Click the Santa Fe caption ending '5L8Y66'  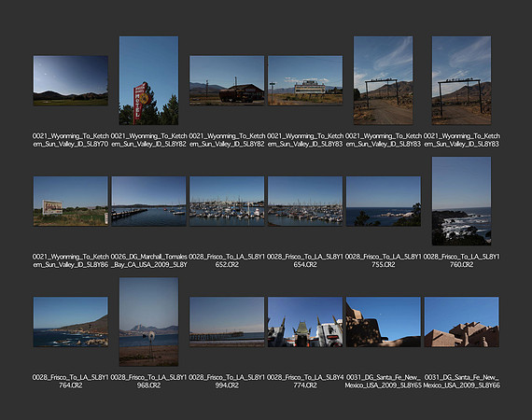[x=461, y=382]
